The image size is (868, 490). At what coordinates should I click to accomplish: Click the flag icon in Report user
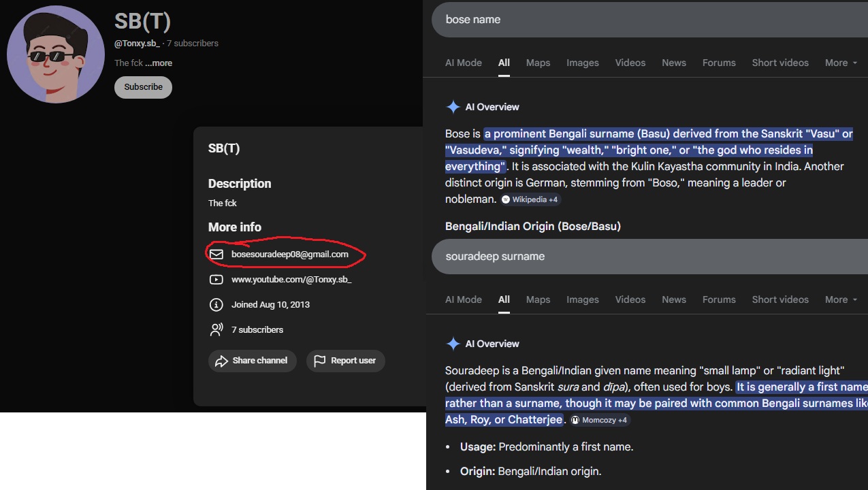pos(320,361)
